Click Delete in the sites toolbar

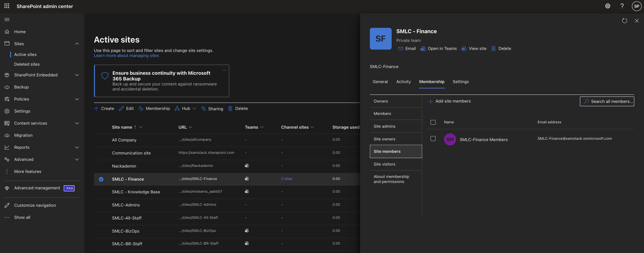click(x=238, y=109)
